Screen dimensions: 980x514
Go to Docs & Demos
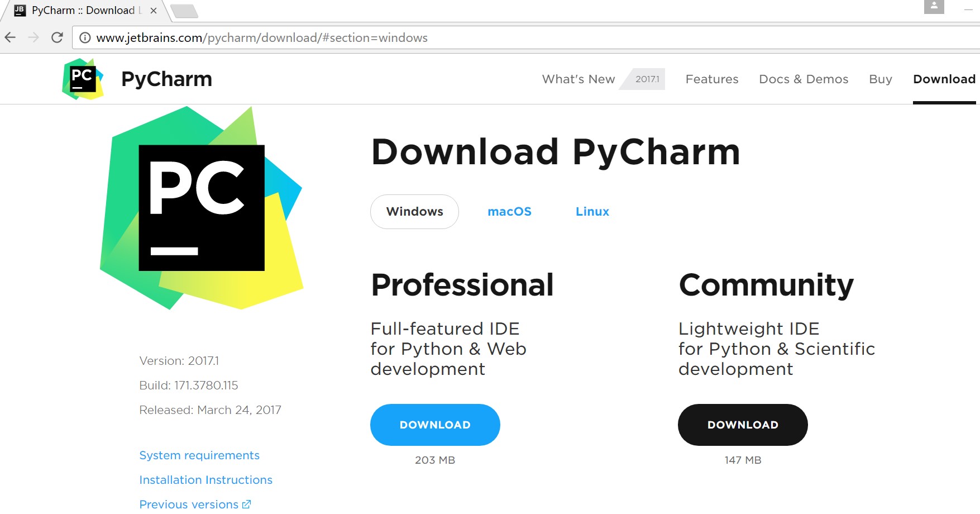[804, 79]
